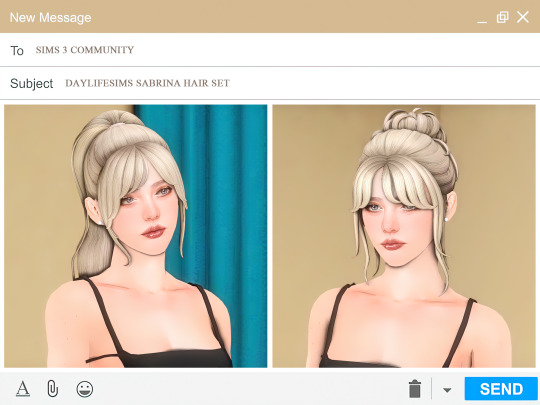Select the bun hair preview image
This screenshot has width=540, height=405.
coord(404,236)
